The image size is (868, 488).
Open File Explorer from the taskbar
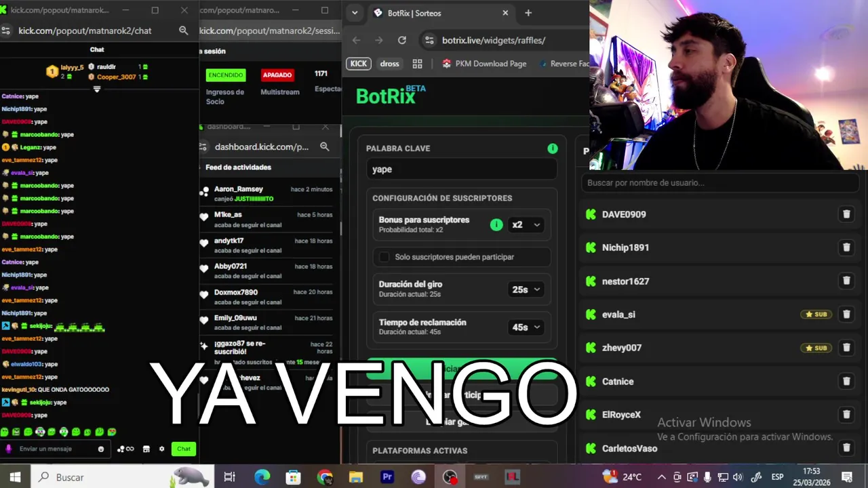[x=356, y=477]
